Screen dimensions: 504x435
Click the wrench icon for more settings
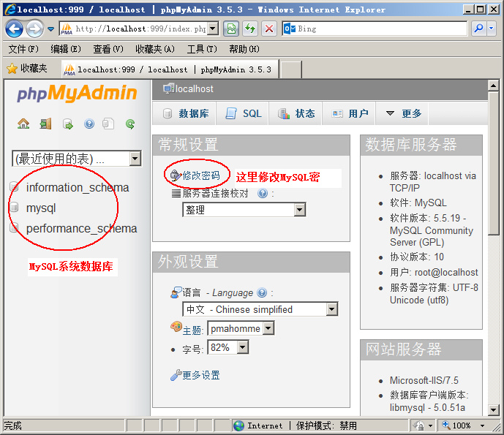pos(176,375)
